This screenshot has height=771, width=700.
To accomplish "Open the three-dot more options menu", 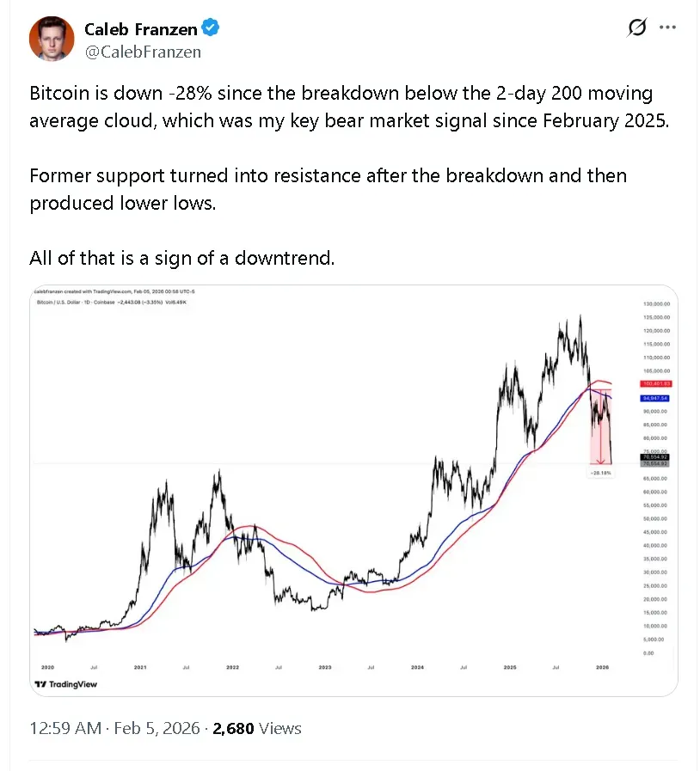I will coord(667,28).
